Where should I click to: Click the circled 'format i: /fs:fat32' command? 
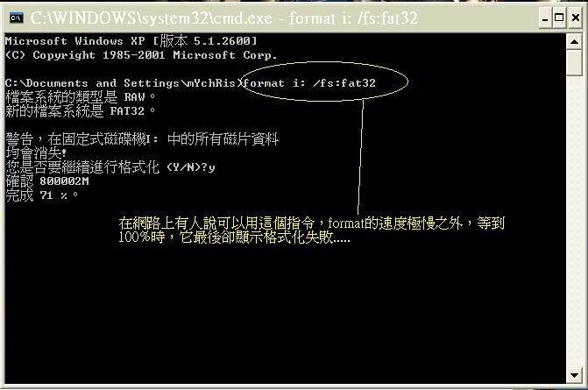(x=309, y=83)
